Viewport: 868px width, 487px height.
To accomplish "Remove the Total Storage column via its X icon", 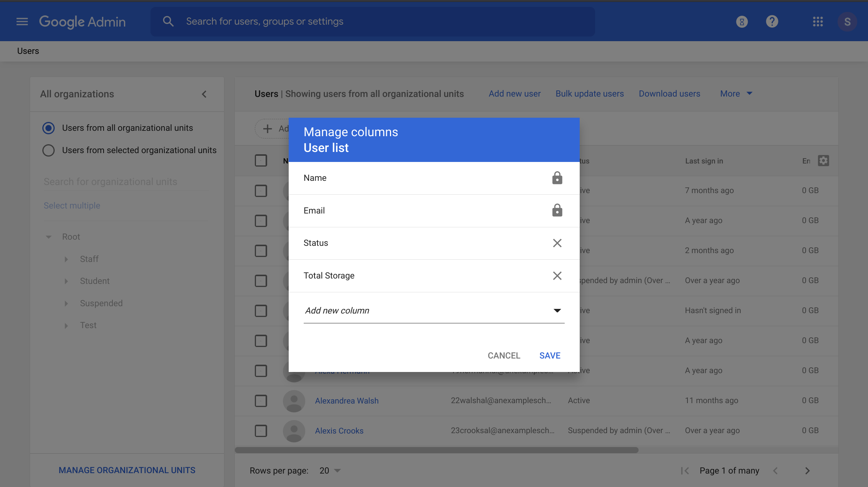I will click(x=557, y=275).
